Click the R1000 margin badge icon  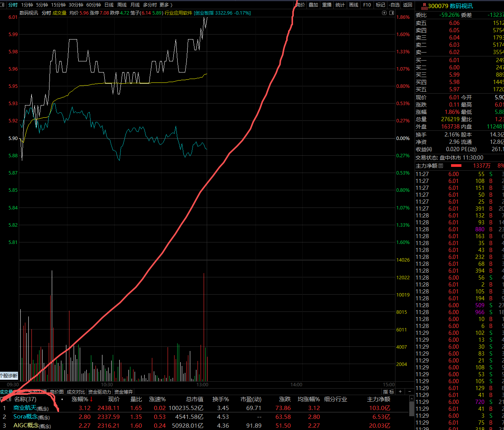424,7
